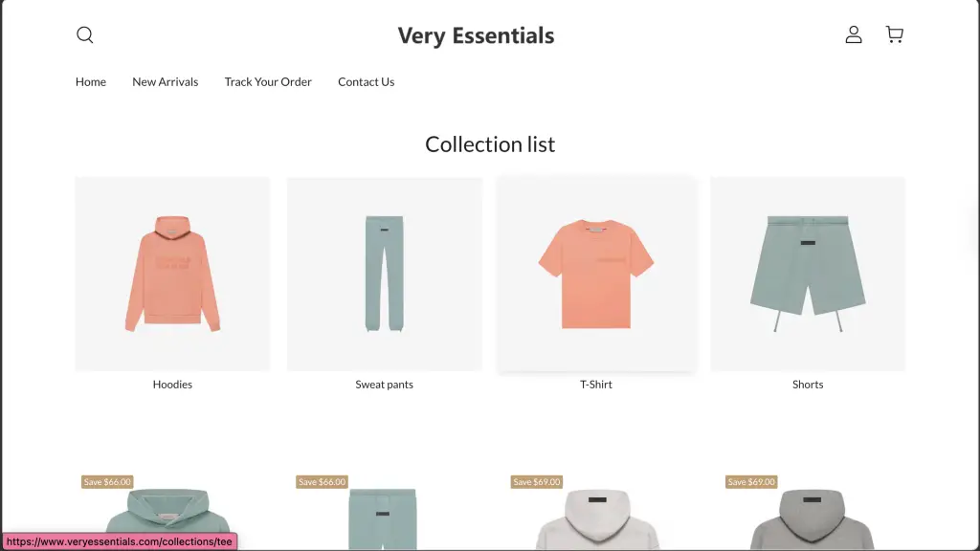The image size is (980, 551).
Task: Select Track Your Order in navigation
Action: click(x=268, y=82)
